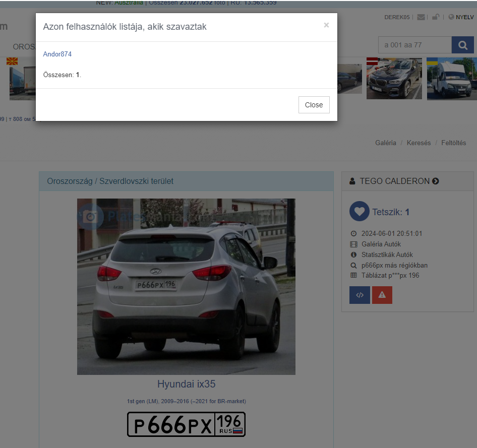Open TEGO CALDERON uploader profile
The width and height of the screenshot is (477, 448).
coord(395,181)
